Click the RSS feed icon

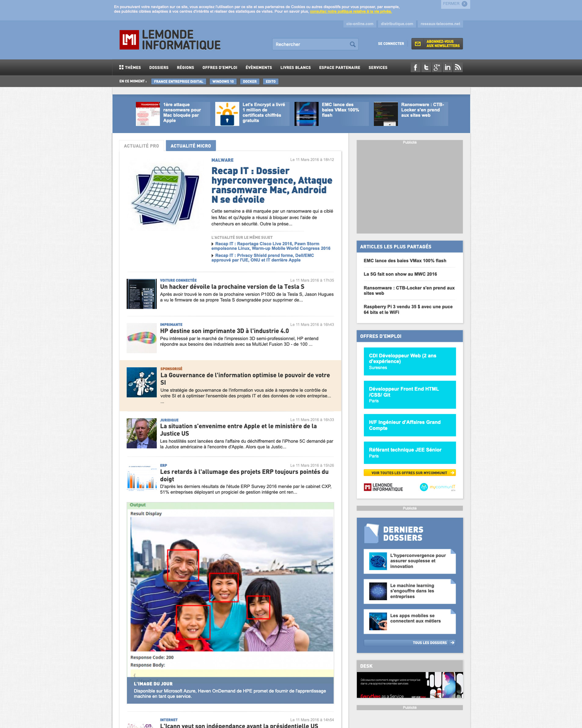[x=458, y=67]
